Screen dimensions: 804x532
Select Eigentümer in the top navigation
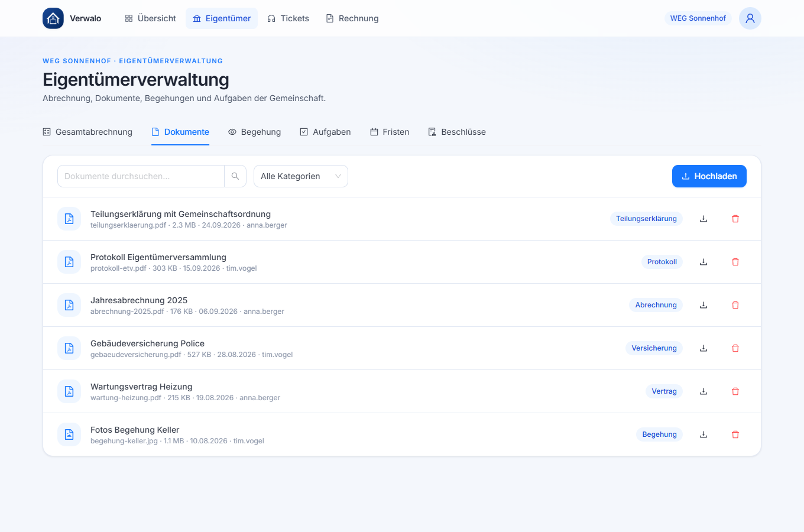click(x=222, y=18)
